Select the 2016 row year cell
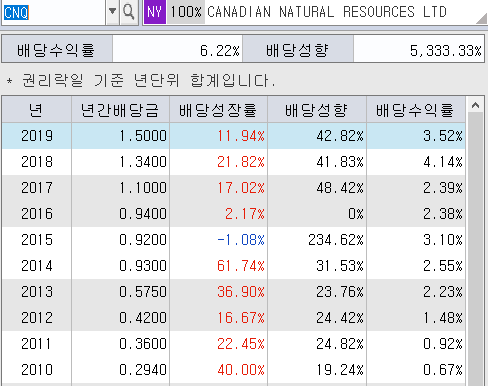The height and width of the screenshot is (386, 488). click(x=37, y=214)
